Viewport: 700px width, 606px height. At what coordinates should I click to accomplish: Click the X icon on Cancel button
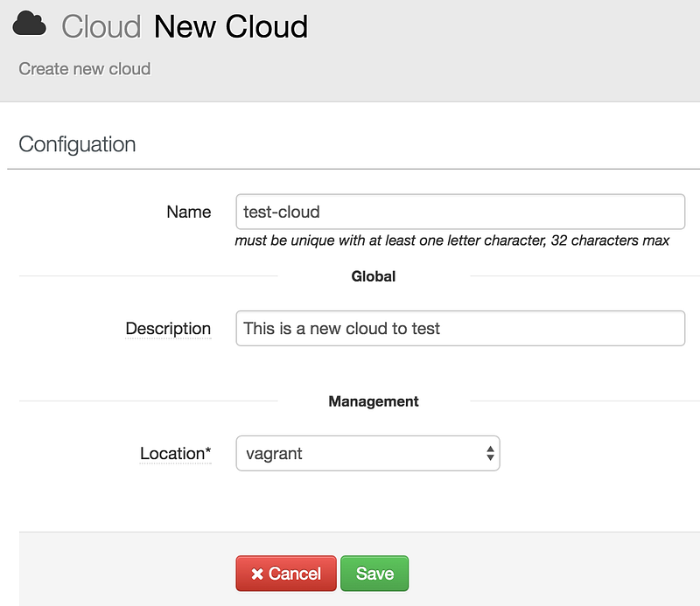coord(257,575)
